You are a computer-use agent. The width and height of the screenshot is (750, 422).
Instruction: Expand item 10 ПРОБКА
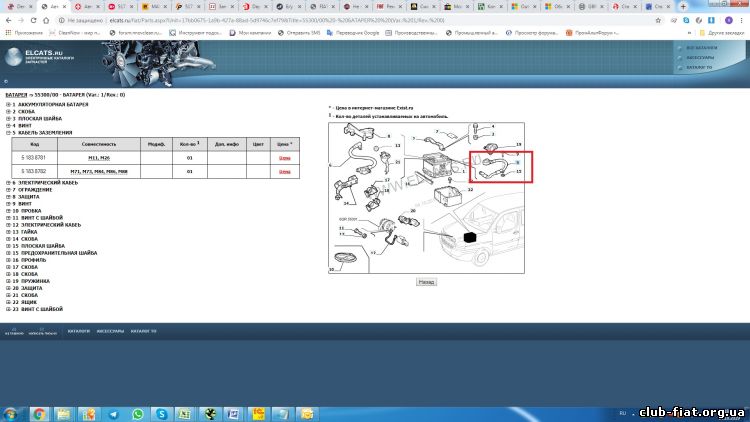[8, 211]
